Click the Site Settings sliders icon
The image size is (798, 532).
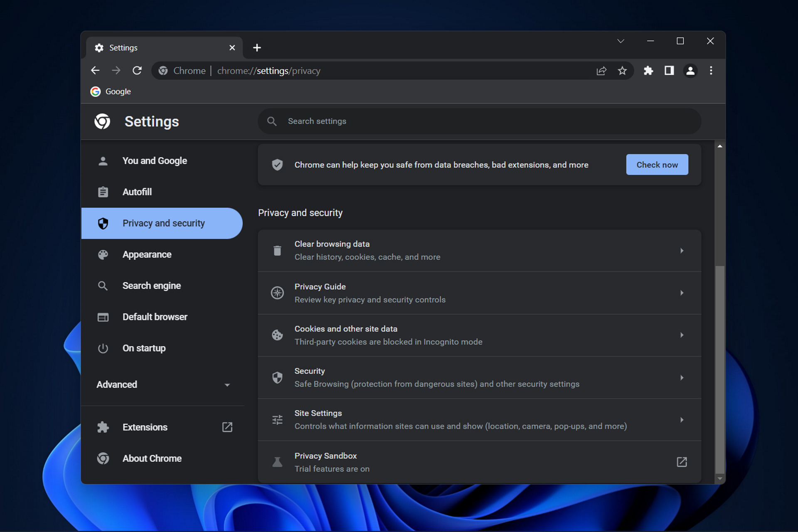point(277,420)
